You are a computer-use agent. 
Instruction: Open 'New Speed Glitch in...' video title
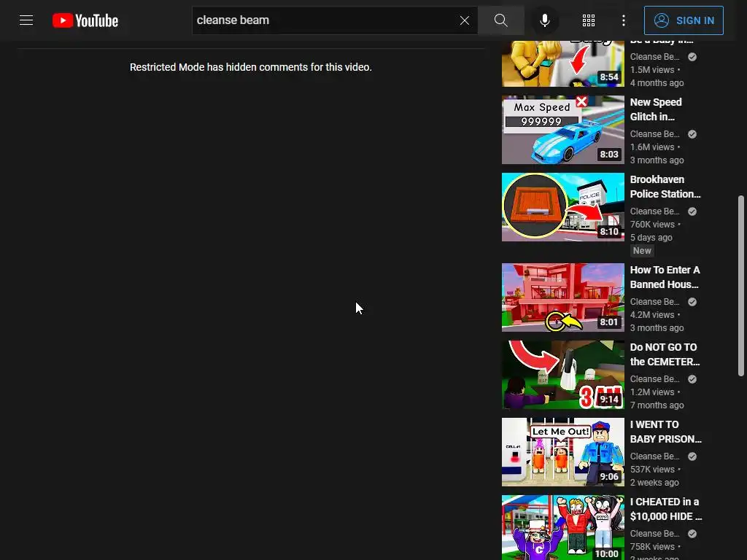(x=656, y=109)
